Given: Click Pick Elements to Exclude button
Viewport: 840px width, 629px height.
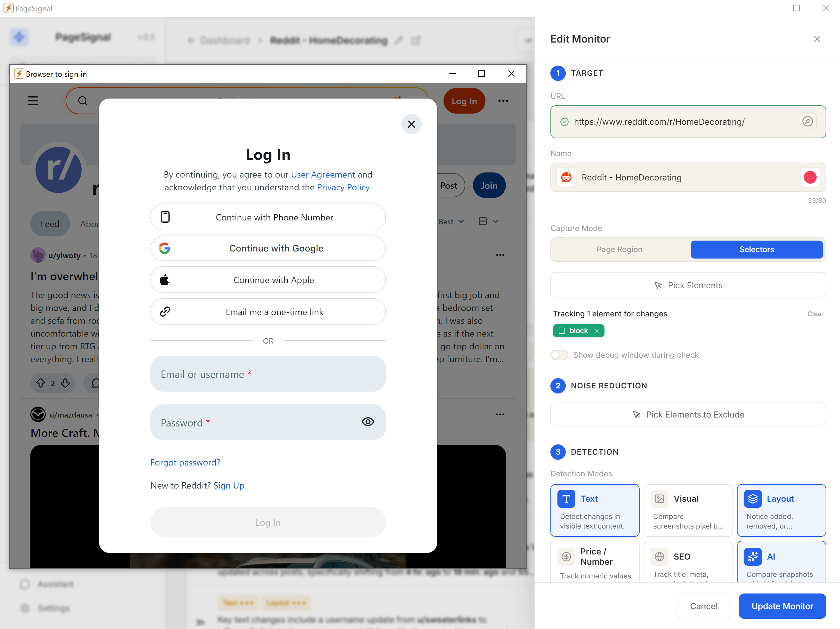Looking at the screenshot, I should coord(688,414).
